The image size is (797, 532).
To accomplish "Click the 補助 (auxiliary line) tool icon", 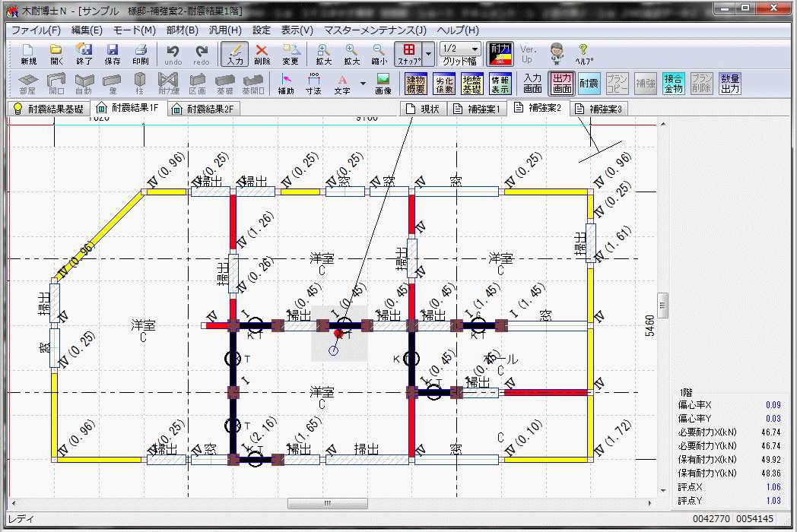I will 286,84.
